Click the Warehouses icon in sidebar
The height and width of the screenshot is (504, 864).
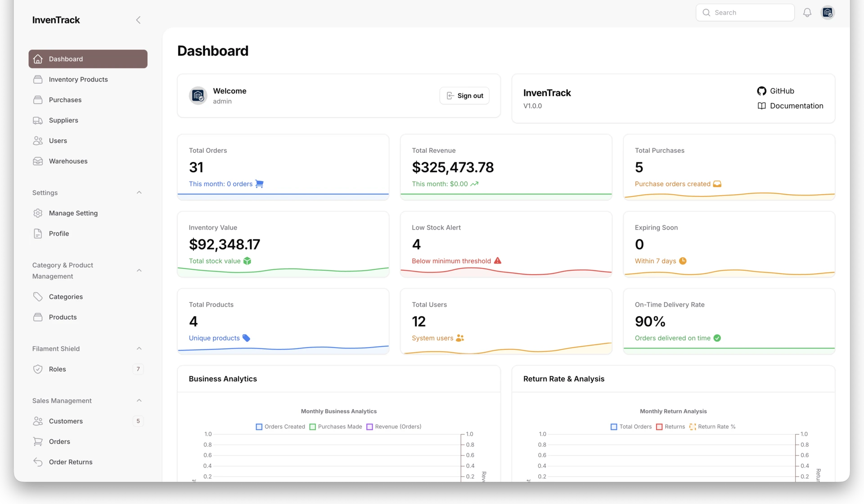tap(38, 161)
